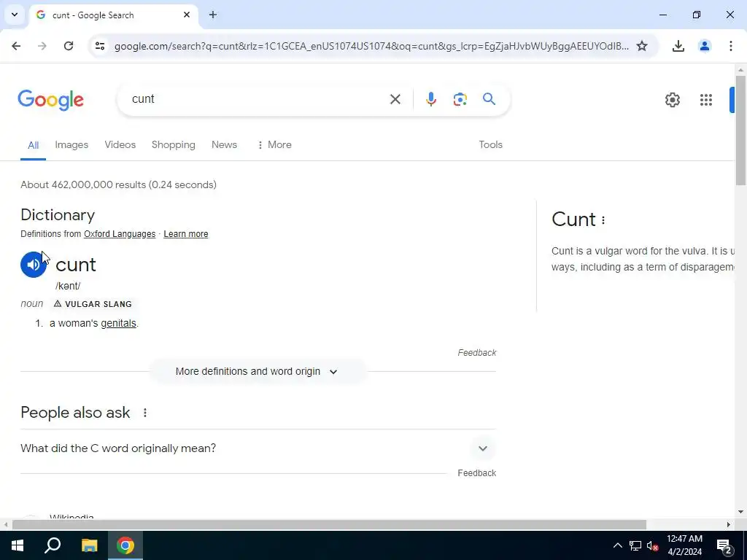Expand More definitions and word origin
The image size is (747, 560).
coord(258,371)
